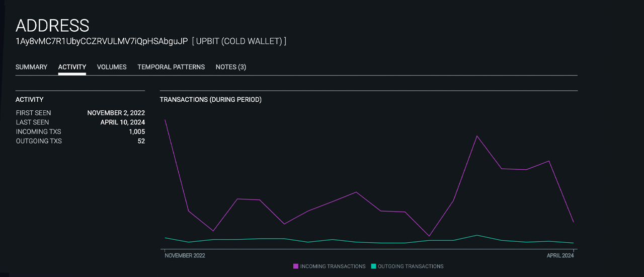
Task: Click the Incoming TXS value 1,005
Action: 137,132
